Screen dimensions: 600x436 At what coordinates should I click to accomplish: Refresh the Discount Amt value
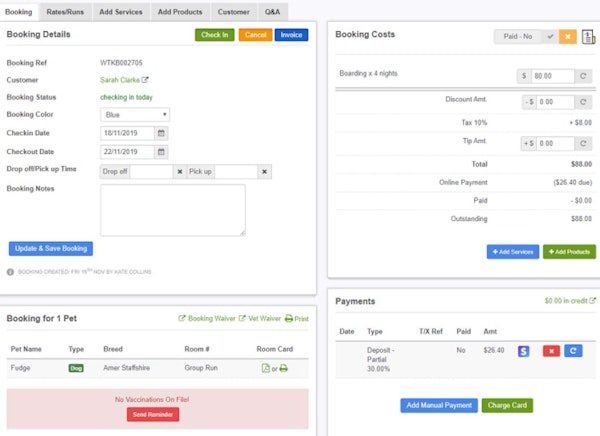583,102
